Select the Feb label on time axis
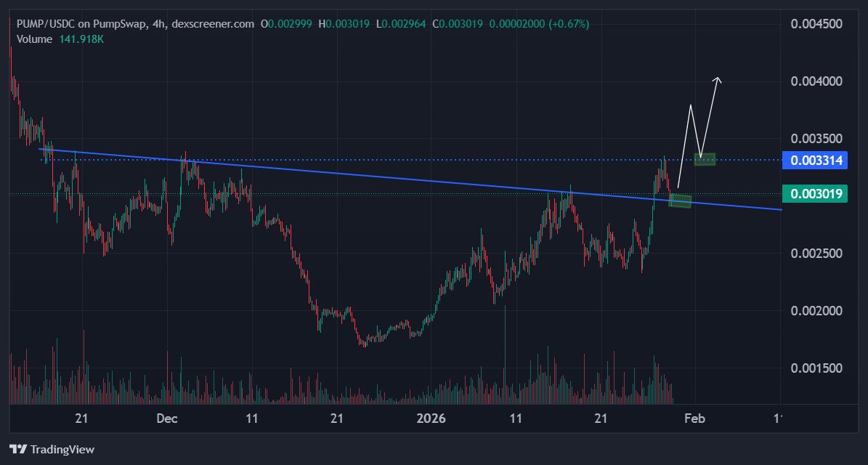 click(694, 419)
